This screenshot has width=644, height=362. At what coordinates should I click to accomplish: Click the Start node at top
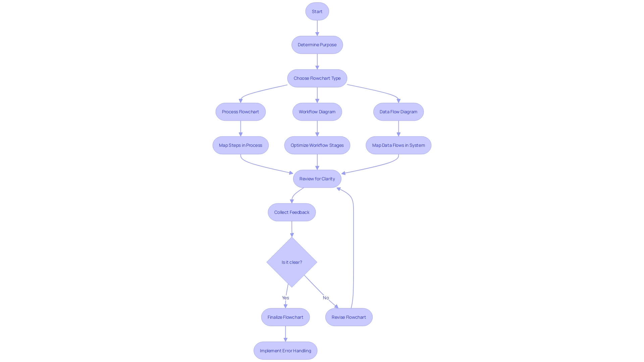tap(317, 11)
